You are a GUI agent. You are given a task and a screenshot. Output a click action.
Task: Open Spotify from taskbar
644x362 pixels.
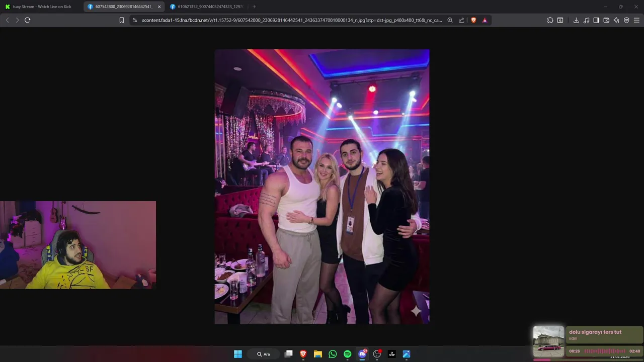(x=348, y=354)
